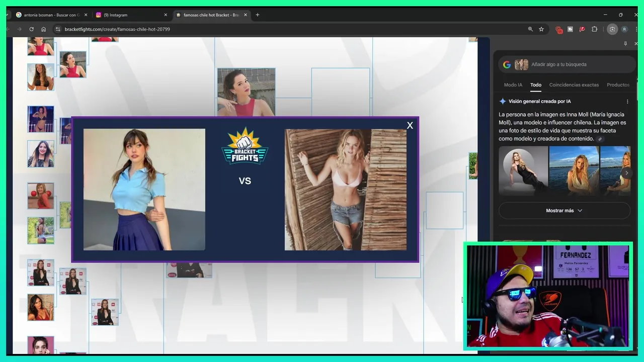Reload the bracketfights page
Viewport: 644px width, 362px height.
31,29
